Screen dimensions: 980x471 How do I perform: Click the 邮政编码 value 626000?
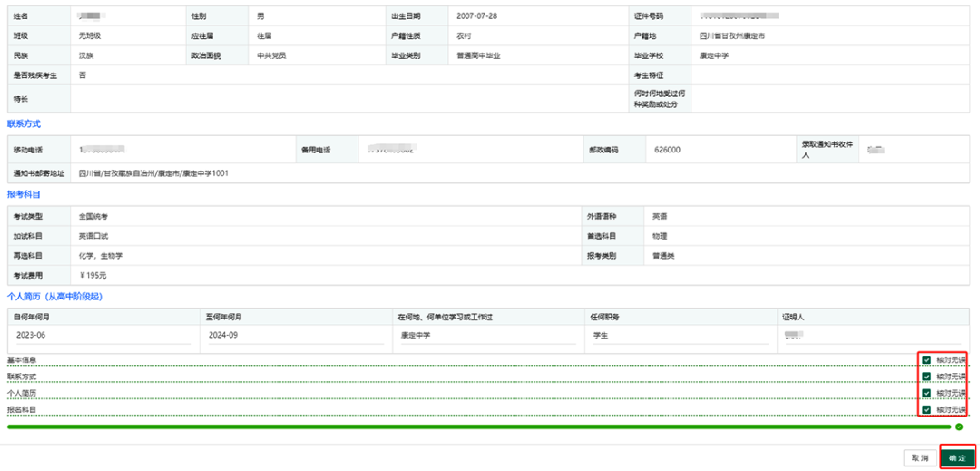click(667, 150)
